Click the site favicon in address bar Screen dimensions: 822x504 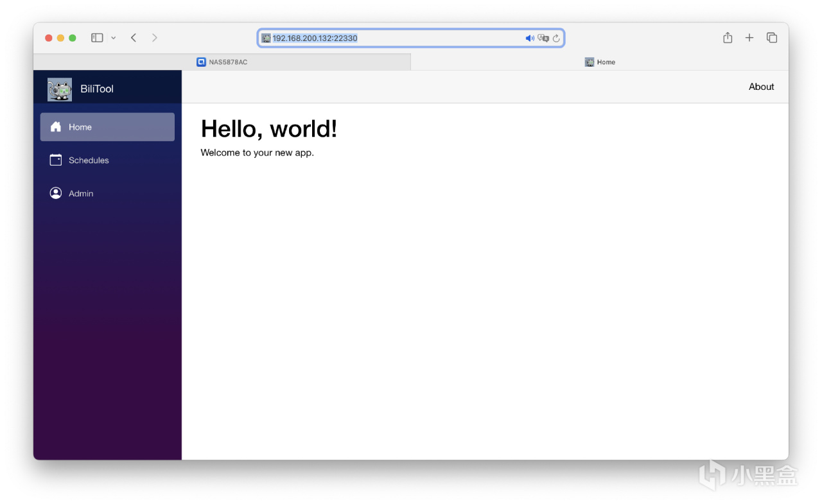point(266,38)
